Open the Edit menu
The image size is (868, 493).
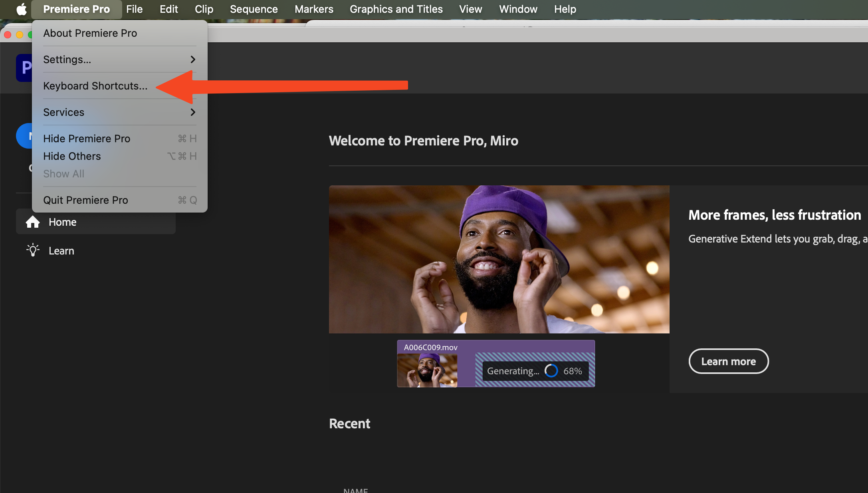pos(169,9)
